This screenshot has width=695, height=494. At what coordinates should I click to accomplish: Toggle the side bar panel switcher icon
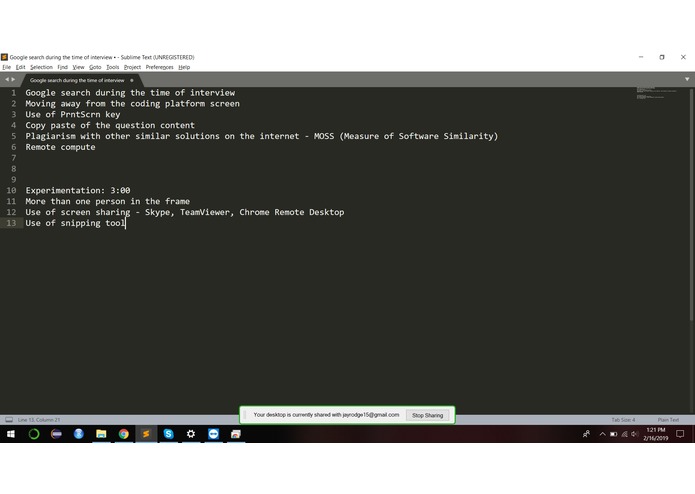[9, 420]
